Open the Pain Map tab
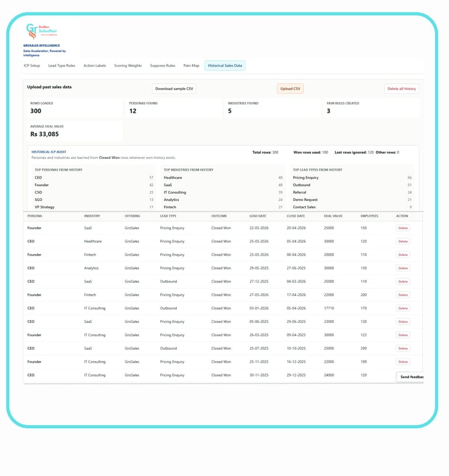This screenshot has width=449, height=476. pos(191,65)
